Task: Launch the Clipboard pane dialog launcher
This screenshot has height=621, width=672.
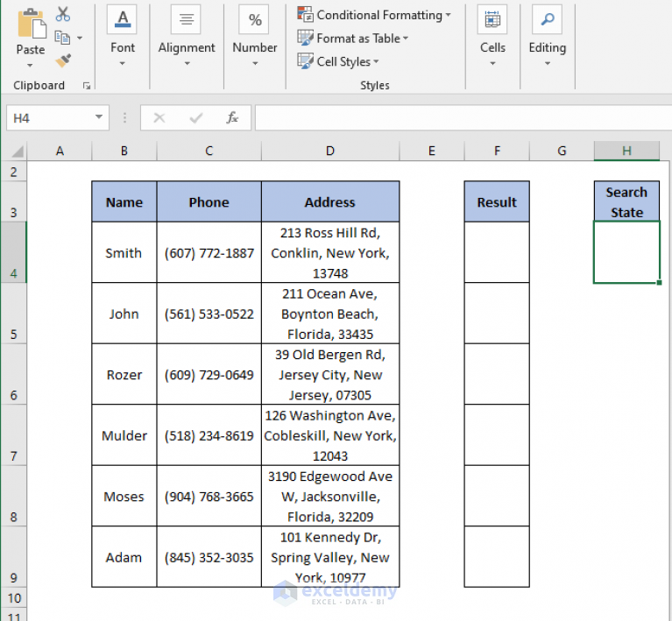Action: point(87,86)
